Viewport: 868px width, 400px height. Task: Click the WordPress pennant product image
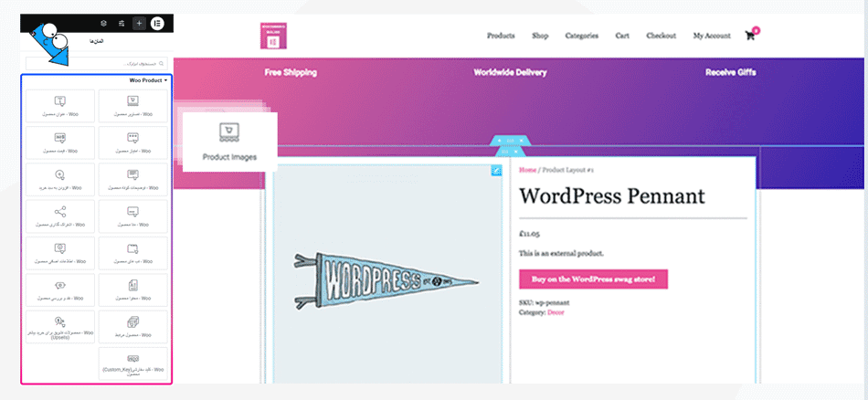click(386, 281)
